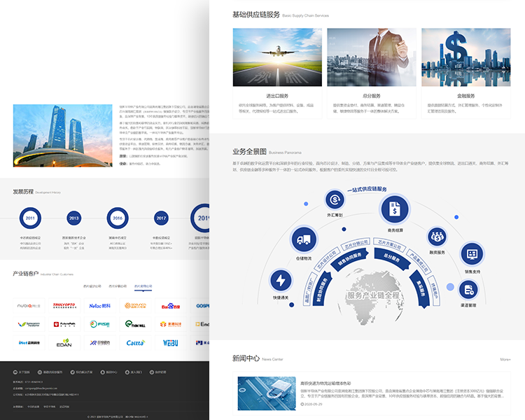Click the 业务全景图 section heading

(x=249, y=152)
